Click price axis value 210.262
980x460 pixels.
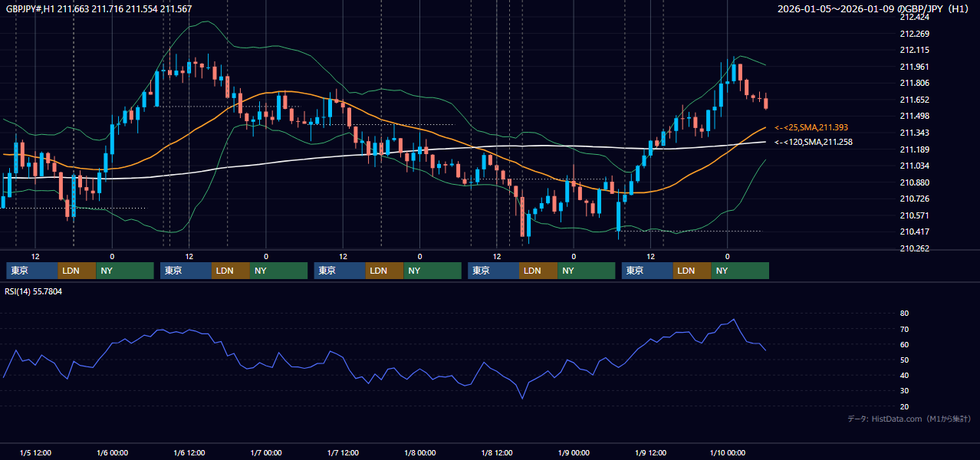pos(914,248)
